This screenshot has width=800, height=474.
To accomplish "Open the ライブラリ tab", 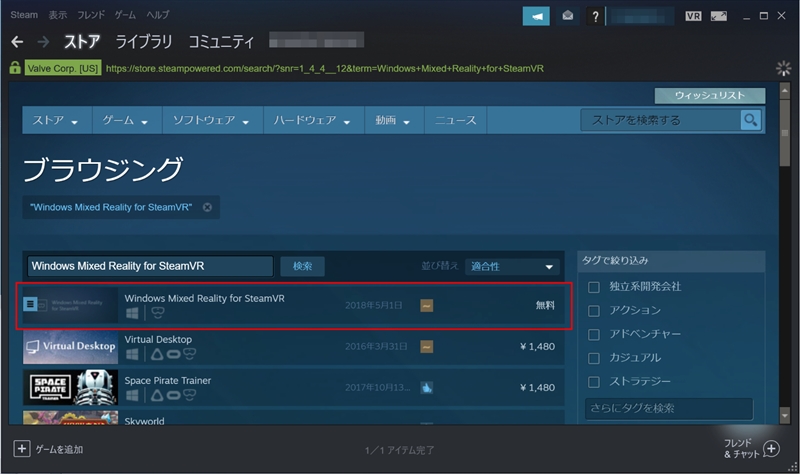I will 144,42.
